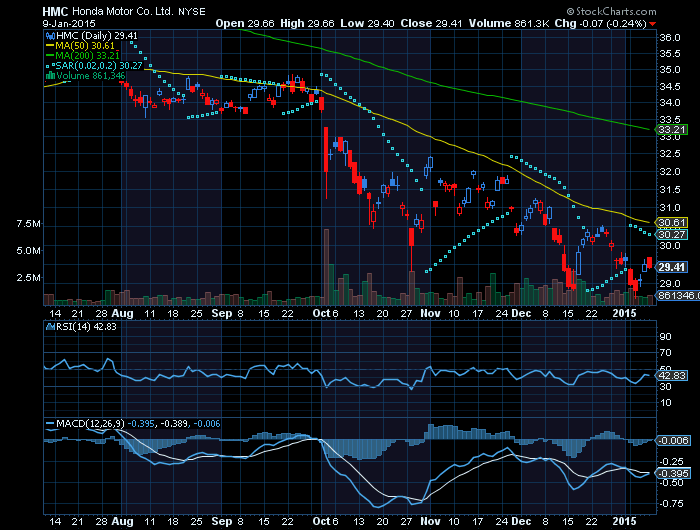The image size is (700, 530).
Task: Click the cyan 30.27 SAR price tag
Action: point(671,234)
